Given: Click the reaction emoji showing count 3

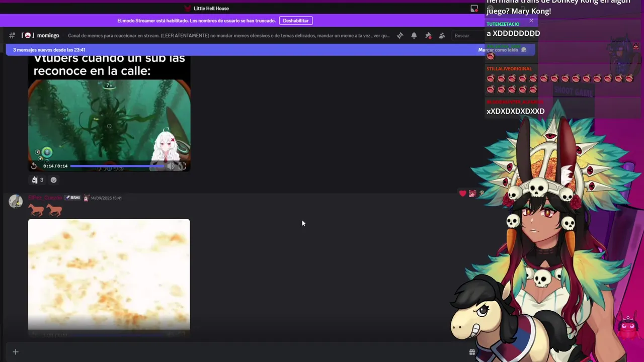Looking at the screenshot, I should click(38, 180).
